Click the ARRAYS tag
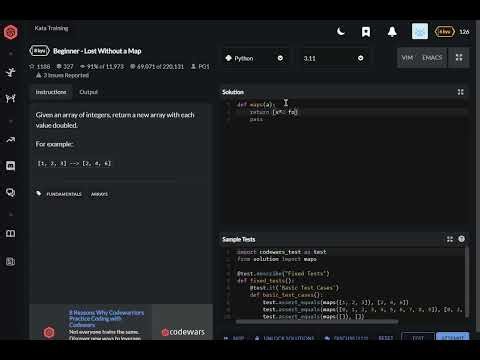Image resolution: width=480 pixels, height=360 pixels. point(99,194)
